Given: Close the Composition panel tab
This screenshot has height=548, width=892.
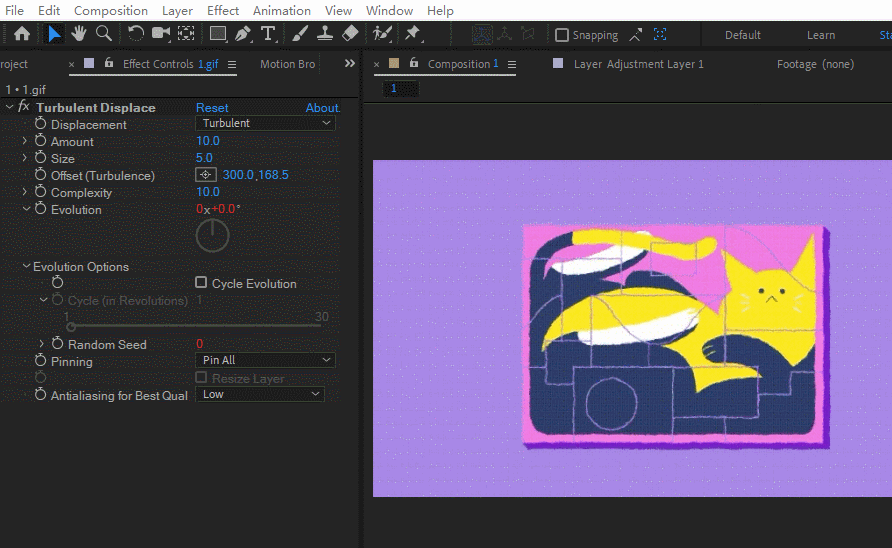Looking at the screenshot, I should coord(377,65).
